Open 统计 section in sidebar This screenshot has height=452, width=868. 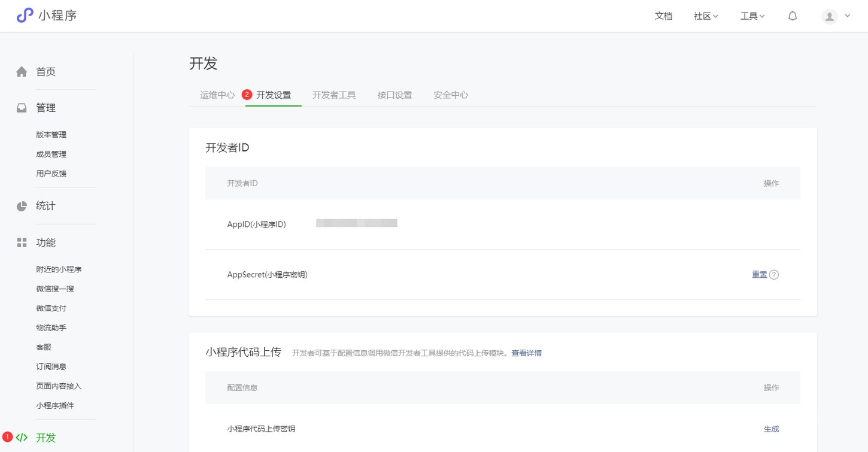point(46,206)
